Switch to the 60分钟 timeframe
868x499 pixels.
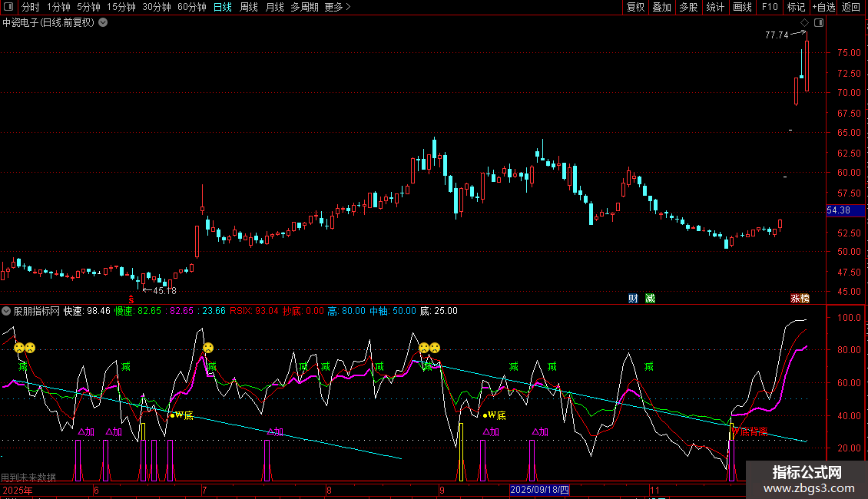pos(191,7)
